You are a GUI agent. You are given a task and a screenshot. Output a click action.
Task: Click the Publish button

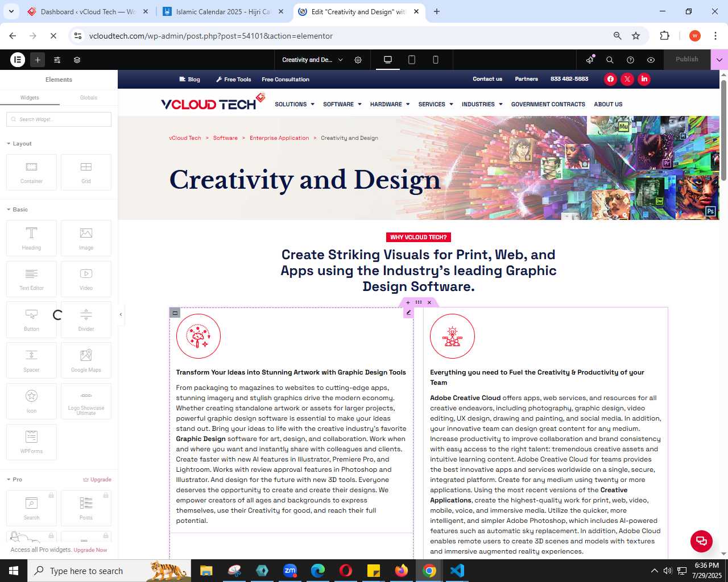tap(687, 59)
